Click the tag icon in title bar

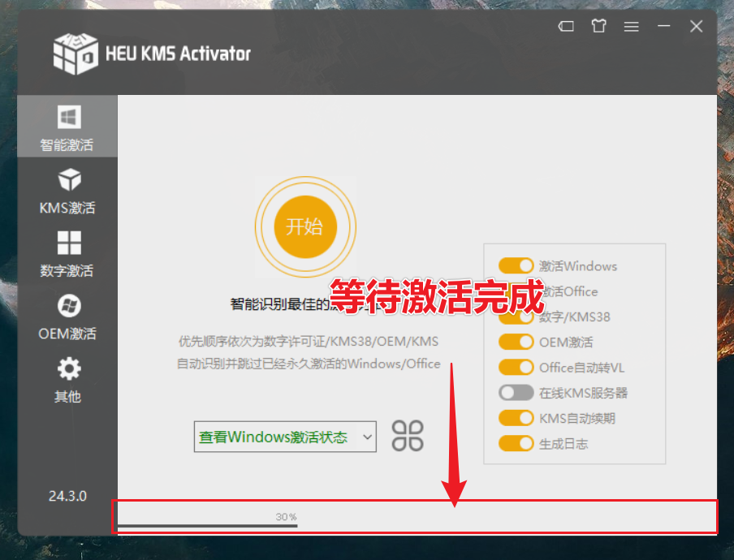[x=566, y=26]
